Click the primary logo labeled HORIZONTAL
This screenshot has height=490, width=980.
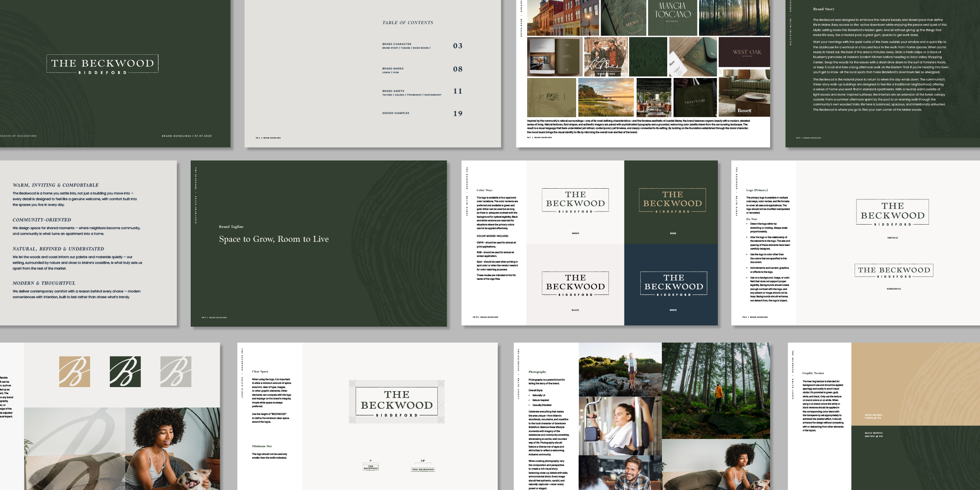894,271
